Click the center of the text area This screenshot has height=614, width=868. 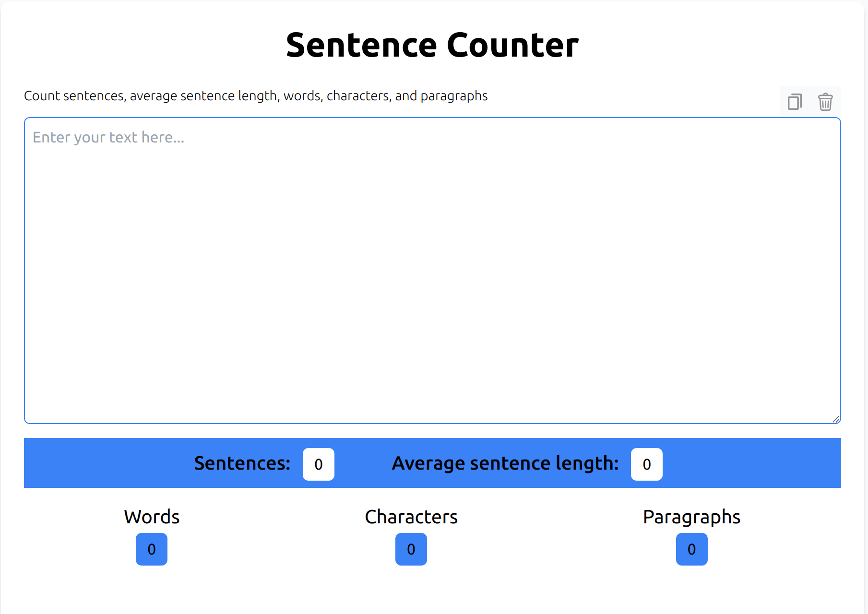(x=432, y=271)
